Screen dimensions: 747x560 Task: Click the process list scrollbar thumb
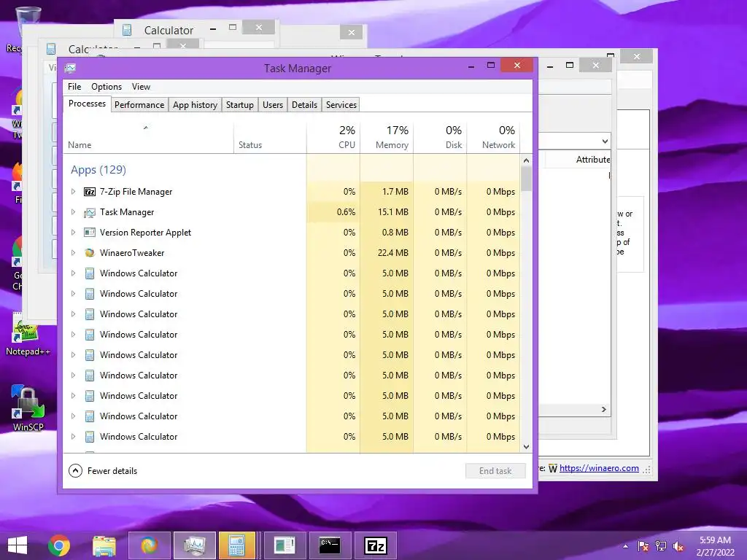(x=526, y=179)
